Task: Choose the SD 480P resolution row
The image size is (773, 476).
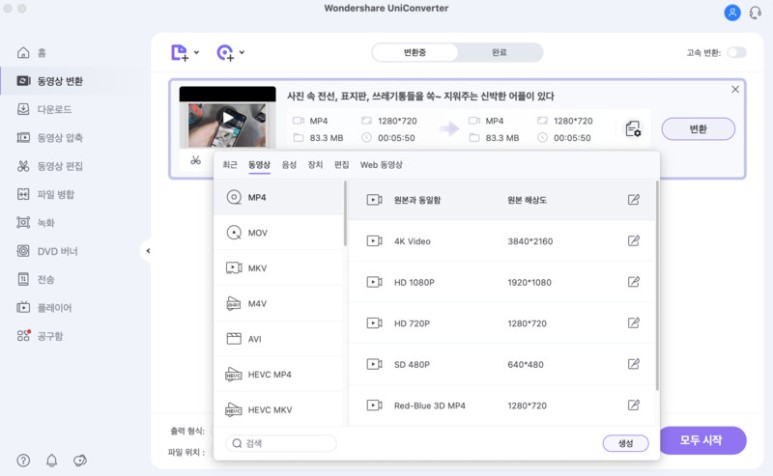Action: tap(502, 364)
